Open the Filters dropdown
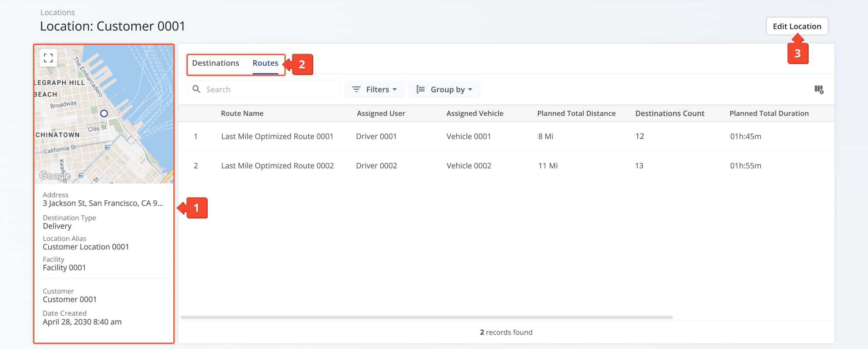The height and width of the screenshot is (349, 868). pos(374,89)
